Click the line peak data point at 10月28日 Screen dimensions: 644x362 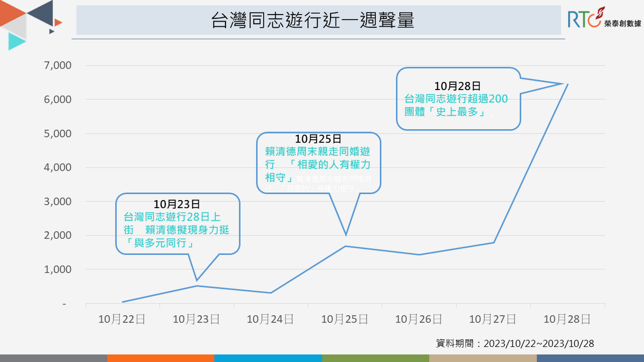(568, 84)
